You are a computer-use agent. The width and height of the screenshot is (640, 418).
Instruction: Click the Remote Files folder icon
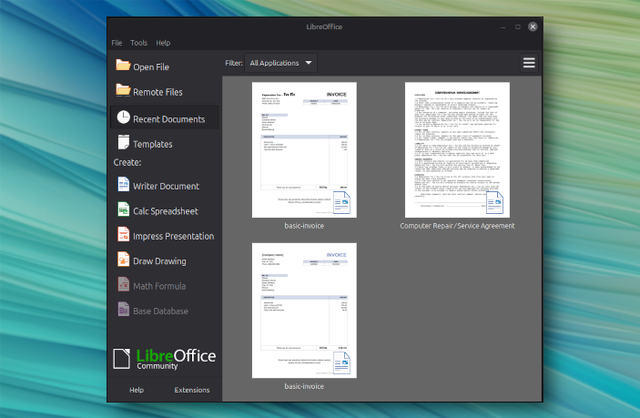click(123, 90)
